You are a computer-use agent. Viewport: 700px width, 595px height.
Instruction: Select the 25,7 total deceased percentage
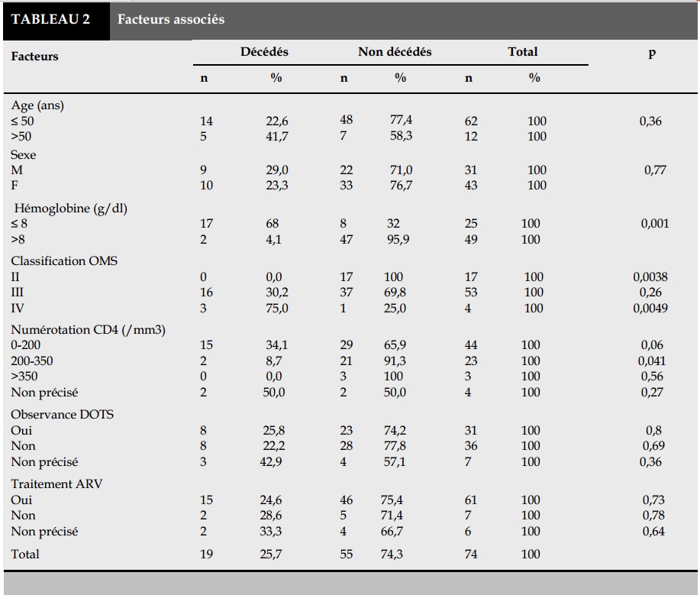[271, 555]
